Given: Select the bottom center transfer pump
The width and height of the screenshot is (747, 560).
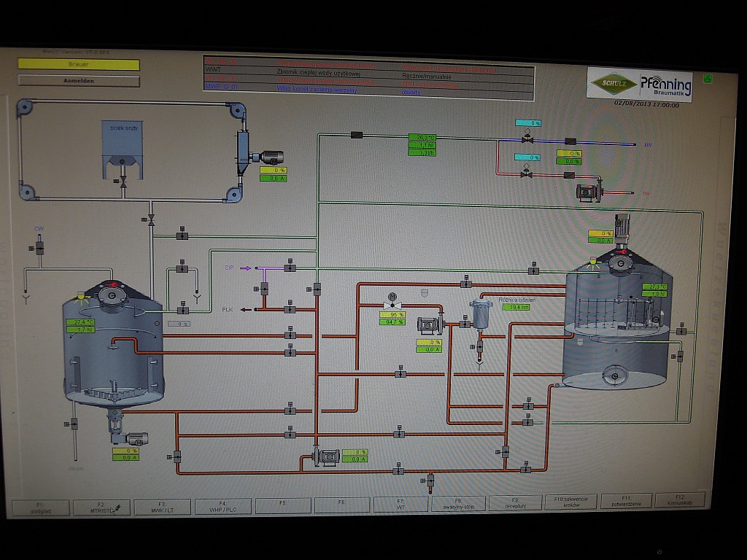Looking at the screenshot, I should (326, 457).
